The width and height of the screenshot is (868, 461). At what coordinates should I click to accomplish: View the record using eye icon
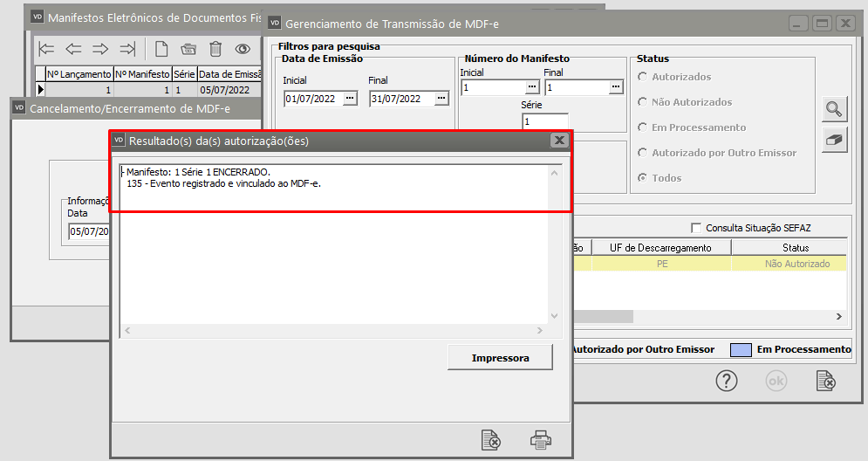[243, 49]
